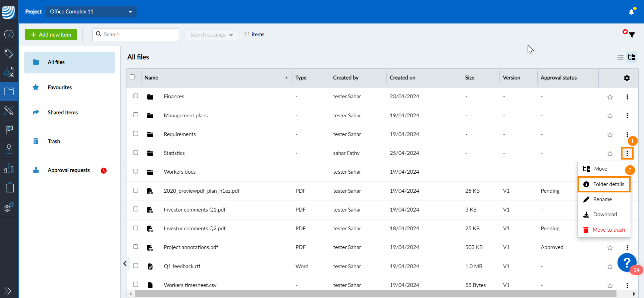Image resolution: width=644 pixels, height=298 pixels.
Task: Open Approval requests in side panel
Action: click(x=69, y=170)
